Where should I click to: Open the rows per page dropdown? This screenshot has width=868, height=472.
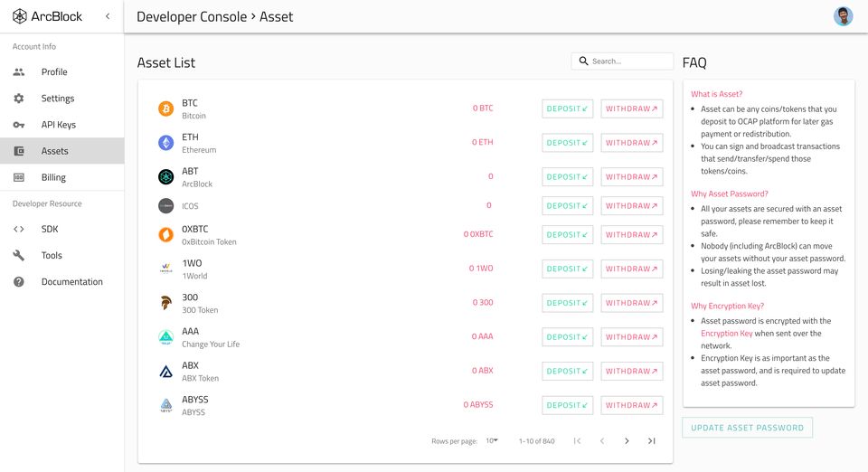pyautogui.click(x=492, y=440)
